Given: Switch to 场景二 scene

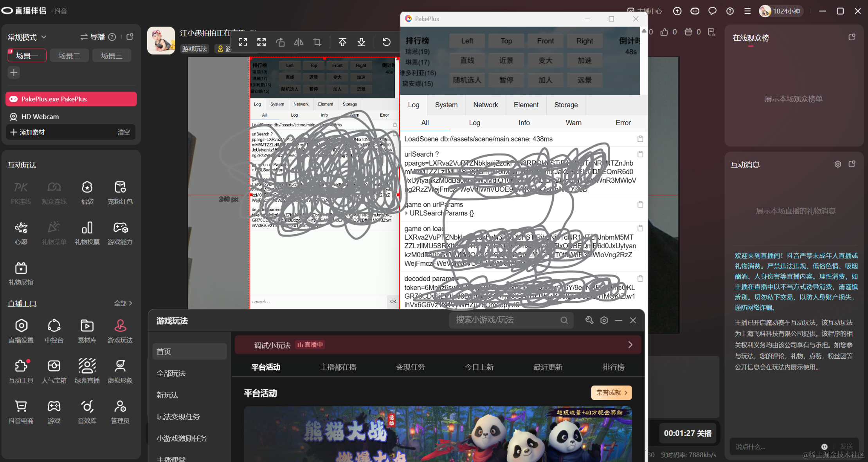Looking at the screenshot, I should pos(69,56).
